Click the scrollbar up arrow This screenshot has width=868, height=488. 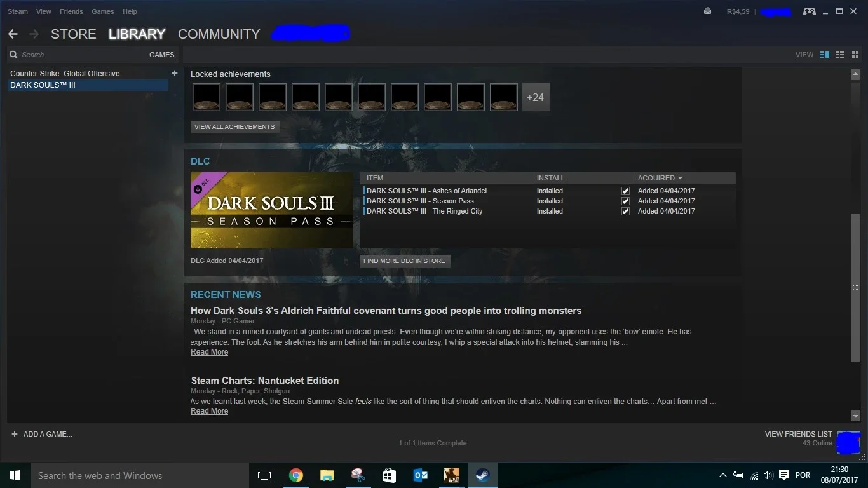[x=855, y=74]
